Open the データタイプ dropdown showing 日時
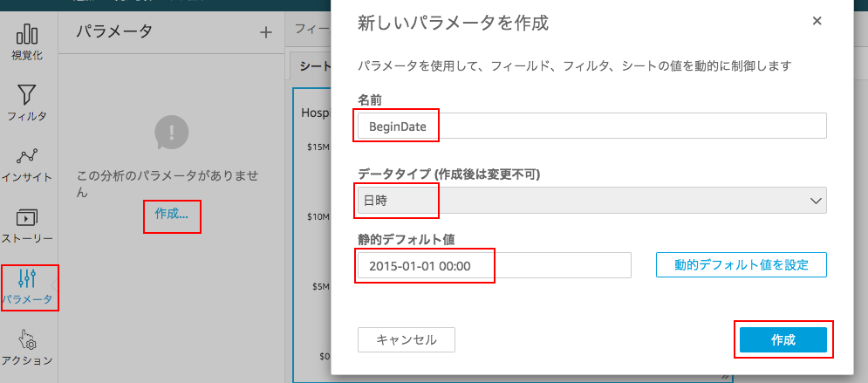The image size is (868, 383). pyautogui.click(x=592, y=201)
